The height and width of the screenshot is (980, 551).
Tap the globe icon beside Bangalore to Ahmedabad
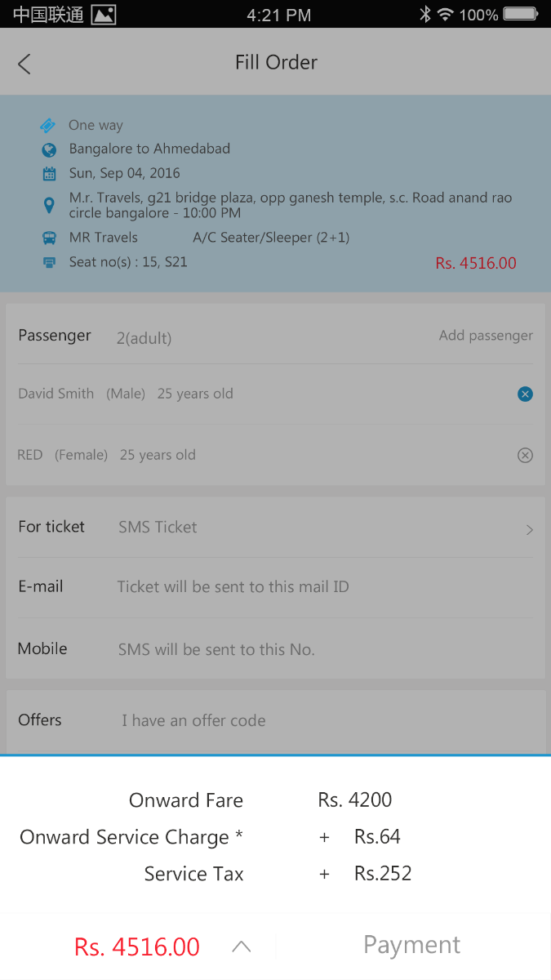49,149
